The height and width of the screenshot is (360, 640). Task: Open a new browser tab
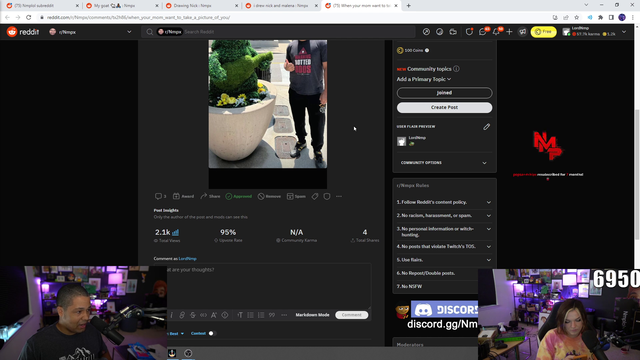[x=409, y=6]
